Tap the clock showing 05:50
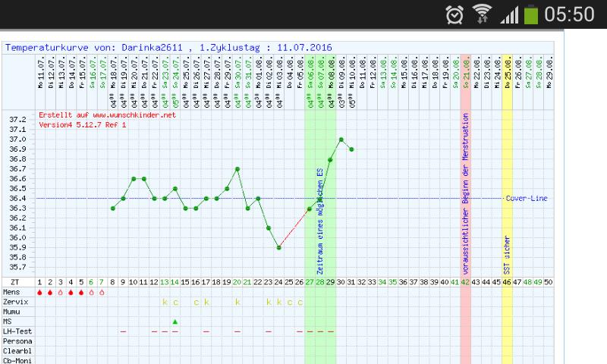 [572, 14]
